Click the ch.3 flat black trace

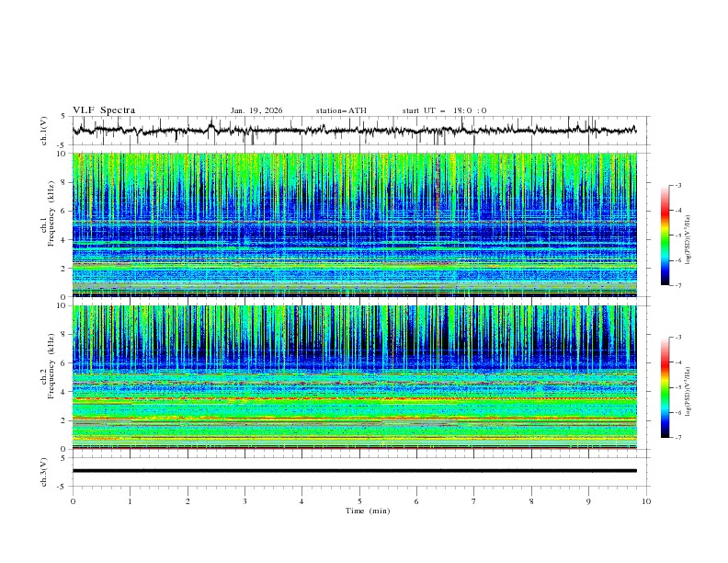[x=354, y=471]
